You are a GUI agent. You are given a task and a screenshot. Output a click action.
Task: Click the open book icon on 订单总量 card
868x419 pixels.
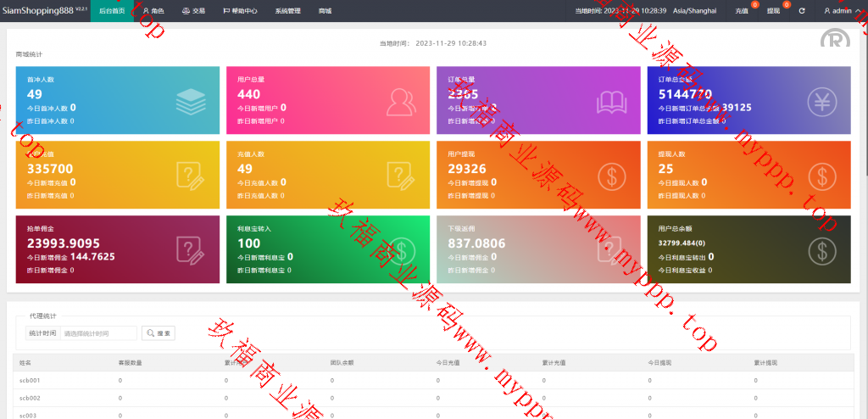(x=611, y=102)
